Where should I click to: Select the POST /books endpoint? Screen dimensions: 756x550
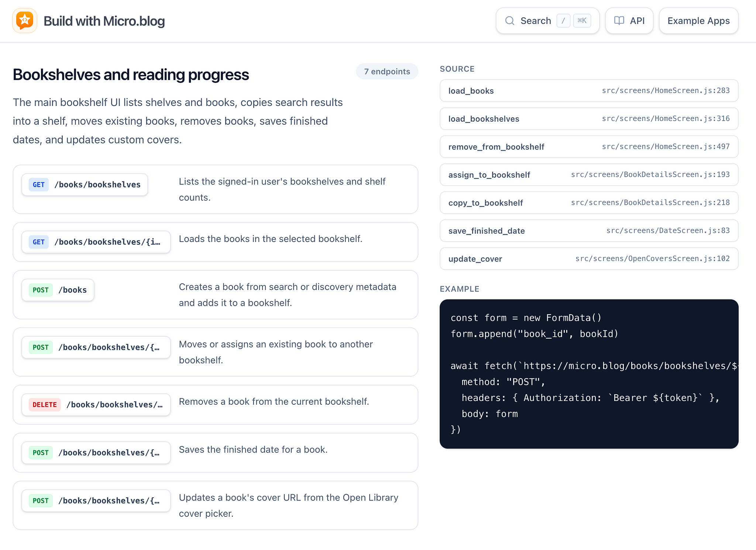coord(58,290)
